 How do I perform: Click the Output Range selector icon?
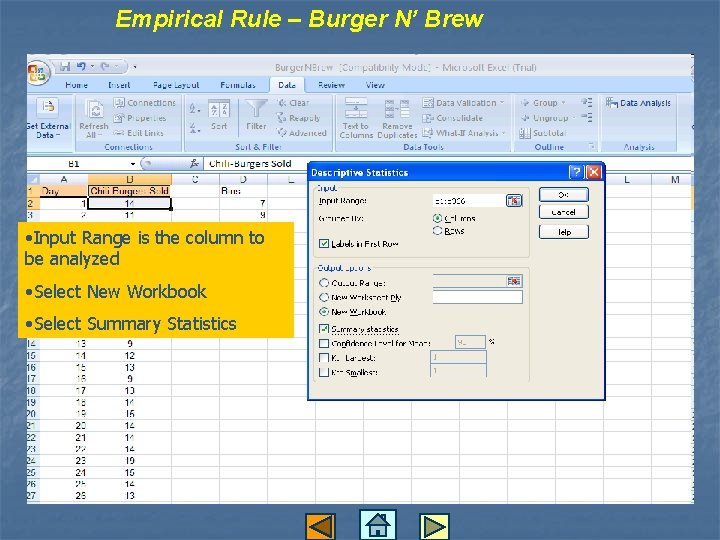[514, 281]
